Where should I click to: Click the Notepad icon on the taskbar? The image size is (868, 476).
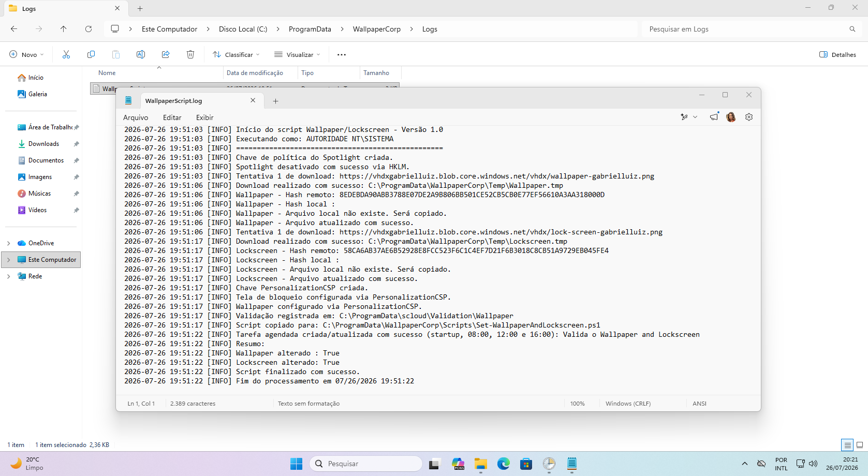572,464
